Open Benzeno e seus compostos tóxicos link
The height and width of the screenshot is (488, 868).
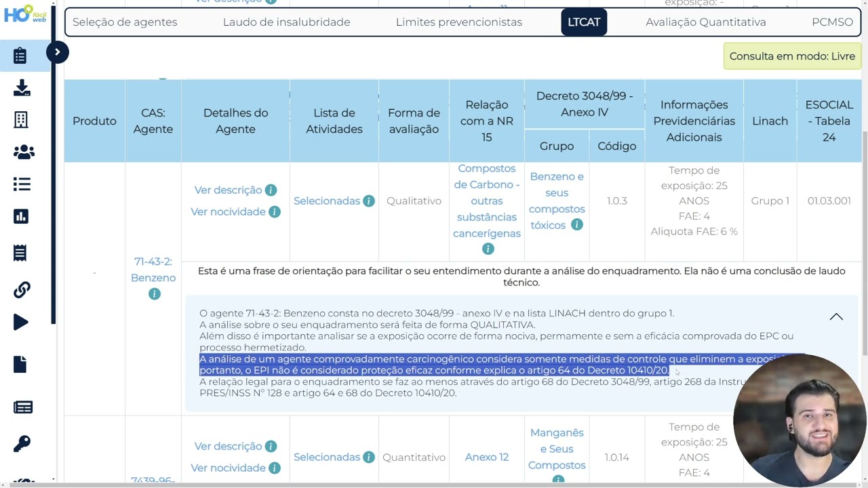557,201
